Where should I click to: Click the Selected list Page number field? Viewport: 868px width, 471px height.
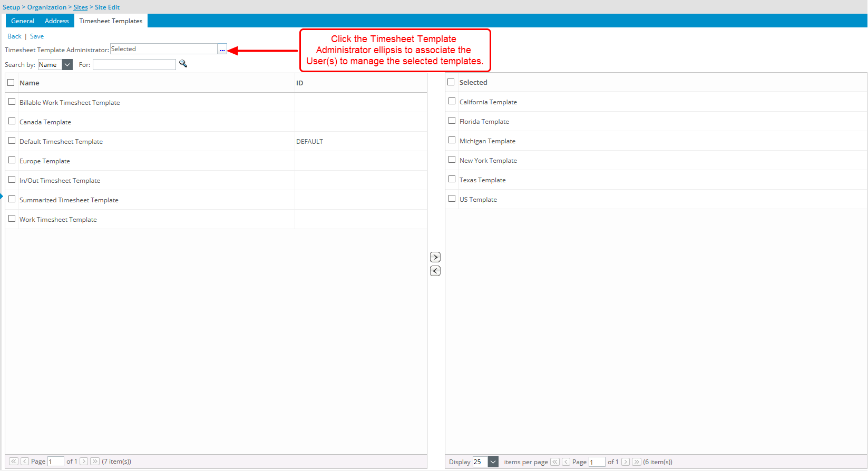click(x=597, y=462)
